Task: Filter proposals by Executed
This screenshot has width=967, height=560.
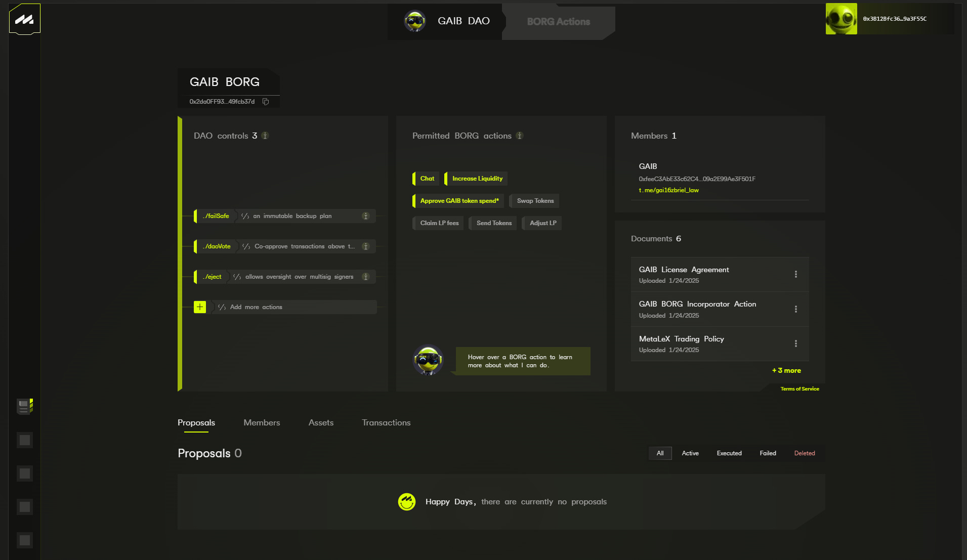Action: click(729, 453)
